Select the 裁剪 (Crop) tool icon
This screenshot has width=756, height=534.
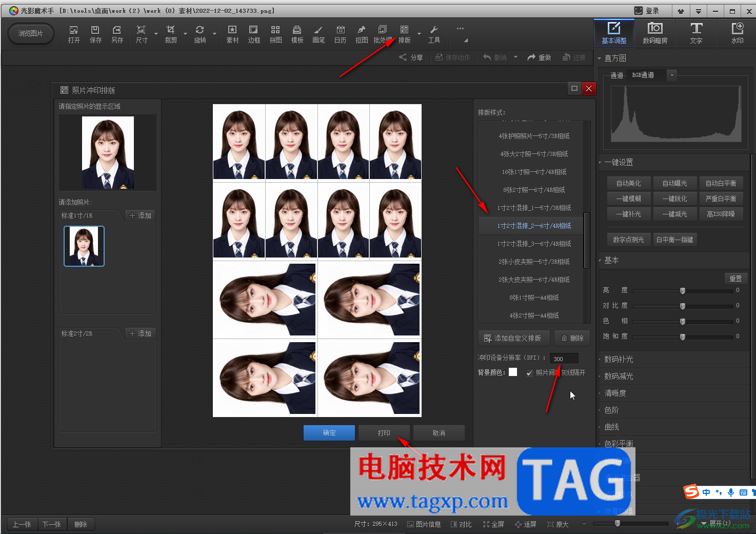pos(171,34)
